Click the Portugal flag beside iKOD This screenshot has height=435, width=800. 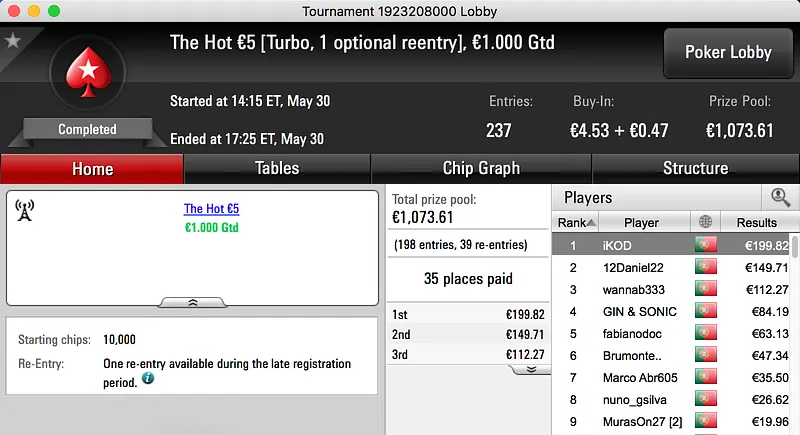pyautogui.click(x=706, y=245)
